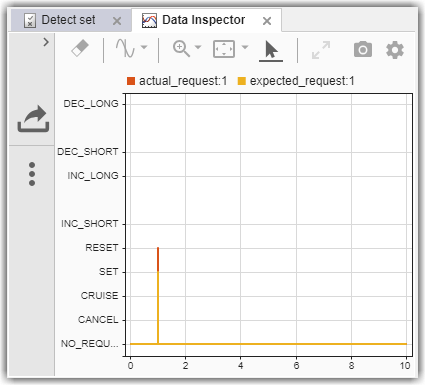
Task: Open plot settings gear icon
Action: 395,50
